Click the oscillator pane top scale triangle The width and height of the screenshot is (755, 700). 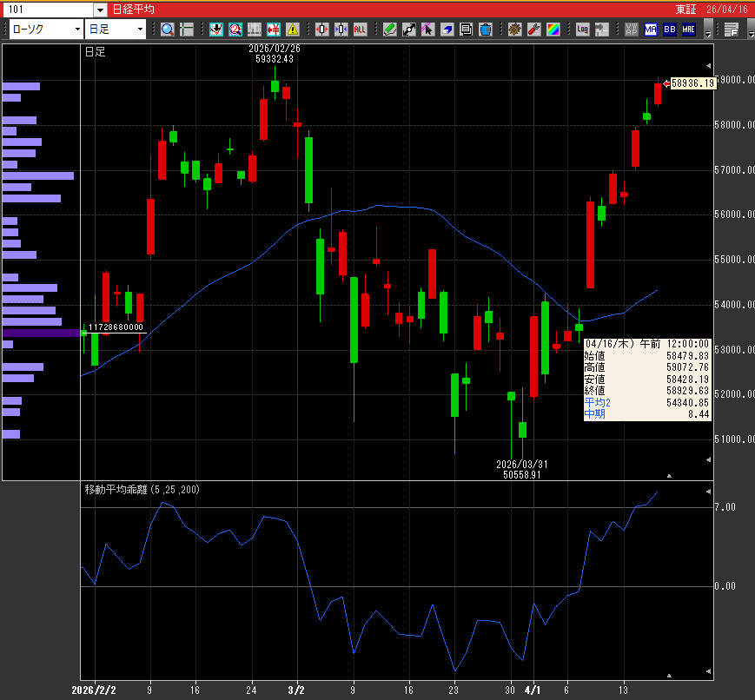(708, 492)
